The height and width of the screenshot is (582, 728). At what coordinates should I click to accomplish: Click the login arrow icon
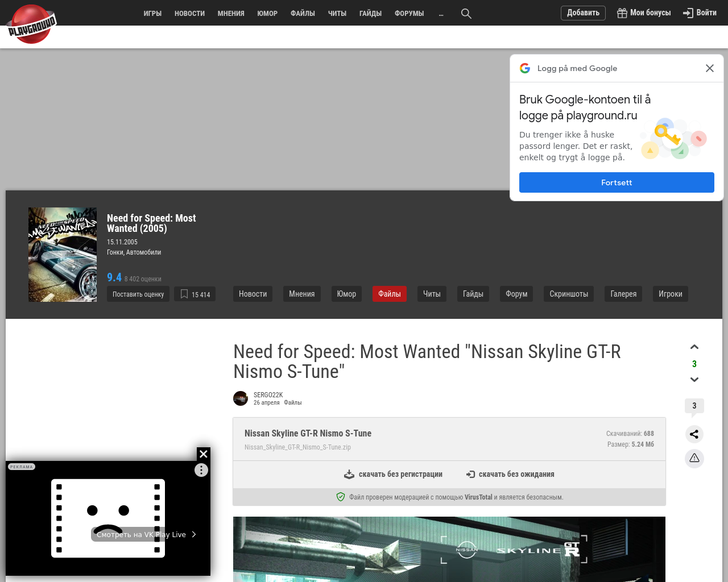[688, 13]
